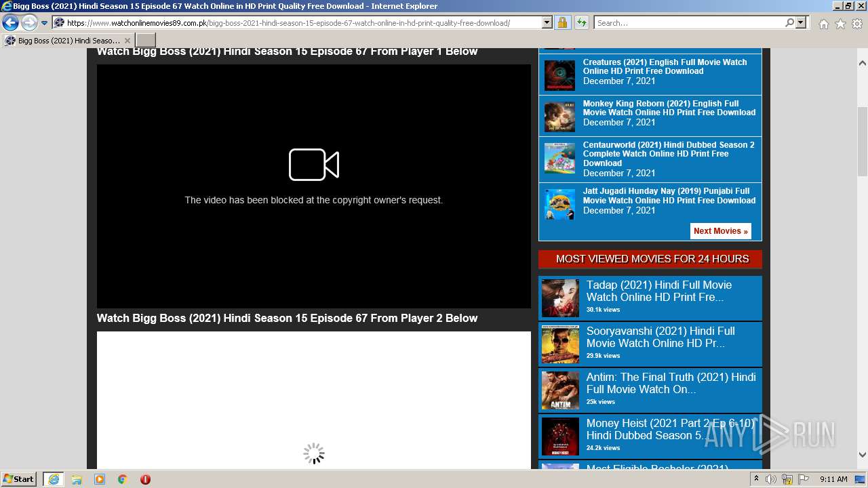
Task: Click the Player 1 heading text
Action: [x=288, y=52]
